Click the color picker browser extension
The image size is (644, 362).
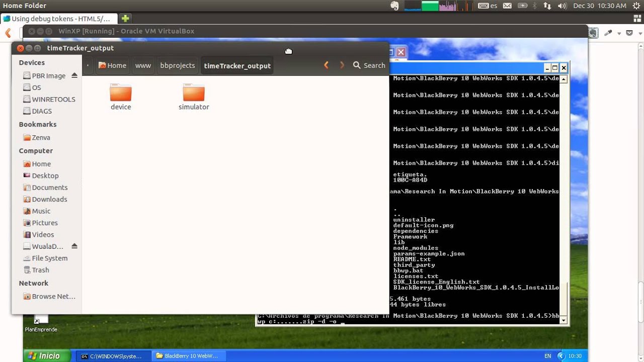pyautogui.click(x=608, y=33)
